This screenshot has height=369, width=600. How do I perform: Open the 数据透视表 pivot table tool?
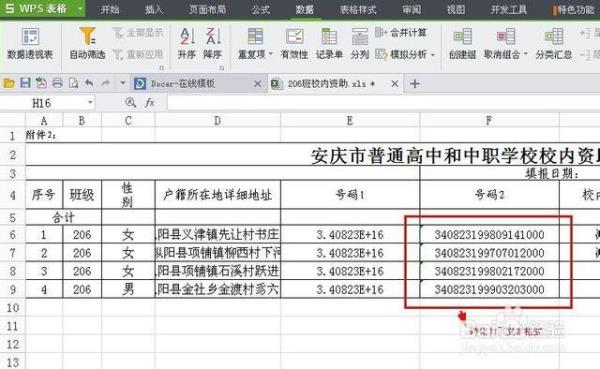30,44
